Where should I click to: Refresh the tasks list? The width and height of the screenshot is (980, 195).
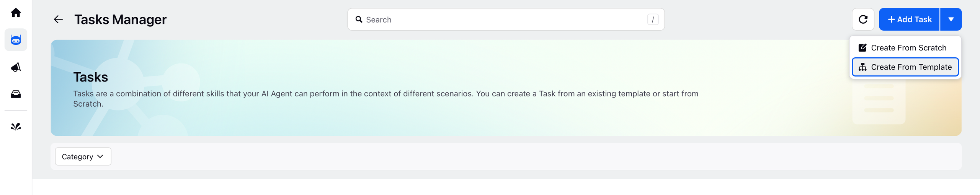click(x=863, y=19)
